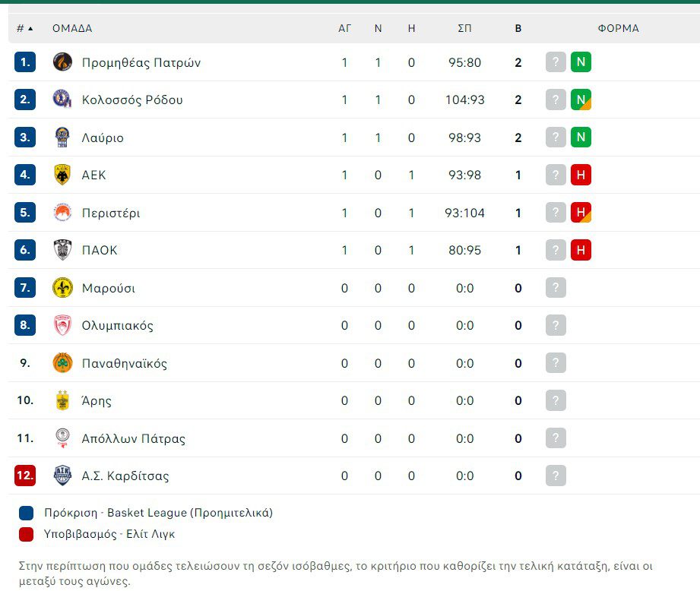Click the H badge next to Περιστέρι
700x591 pixels.
581,213
